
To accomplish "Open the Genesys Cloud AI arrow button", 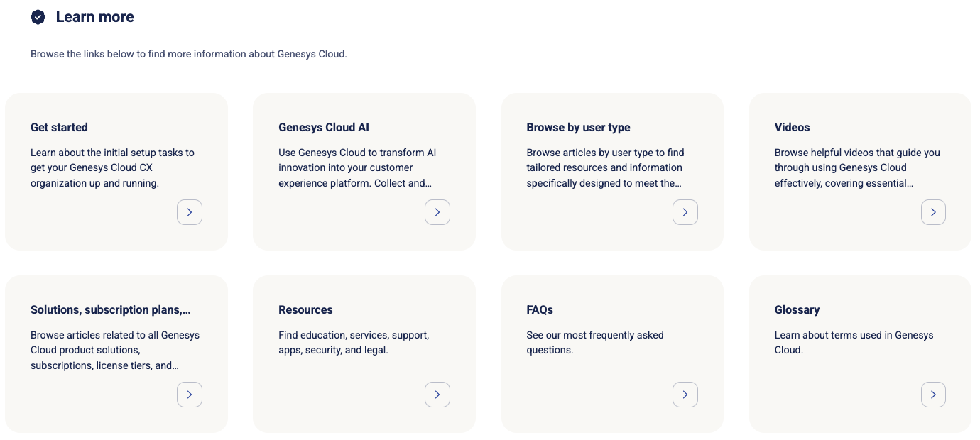I will [x=437, y=212].
